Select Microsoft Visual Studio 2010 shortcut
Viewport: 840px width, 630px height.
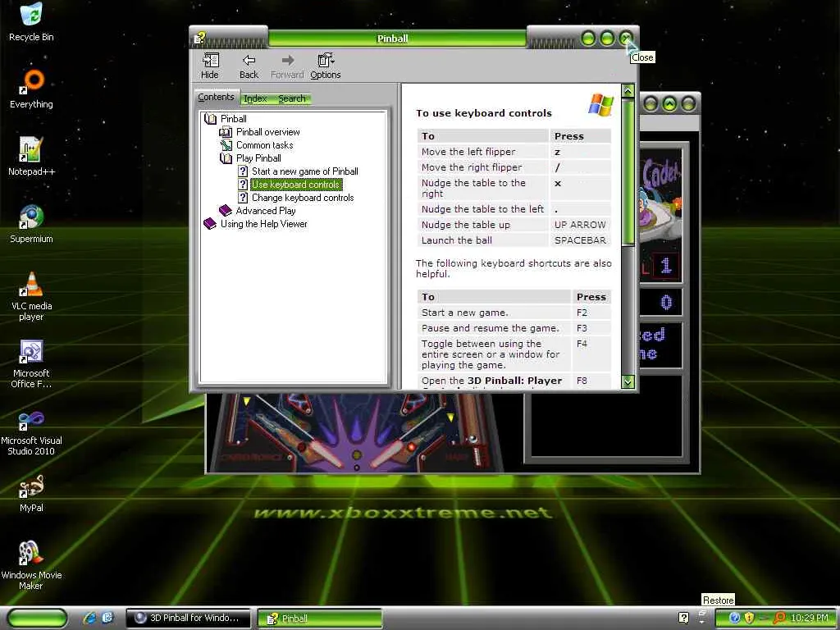coord(31,431)
